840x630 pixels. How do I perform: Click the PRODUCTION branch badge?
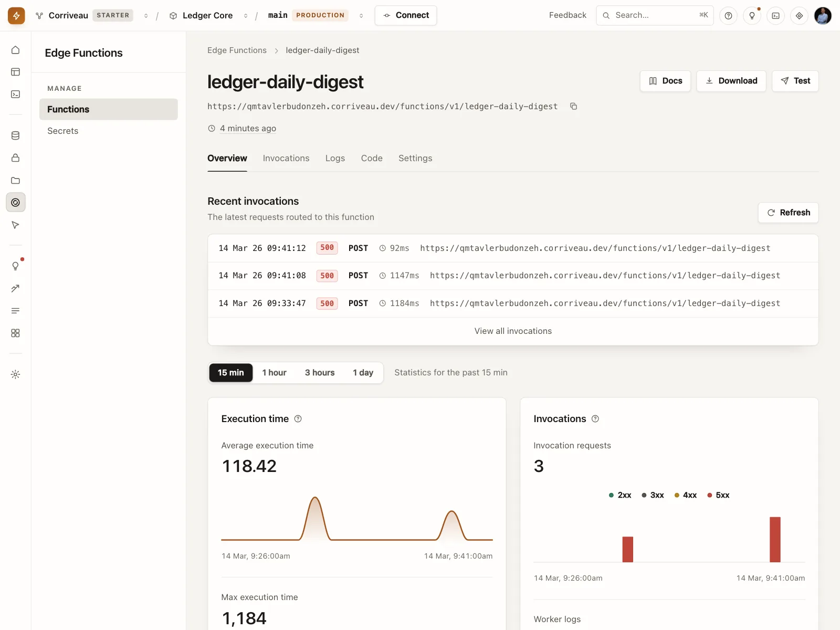pos(320,16)
